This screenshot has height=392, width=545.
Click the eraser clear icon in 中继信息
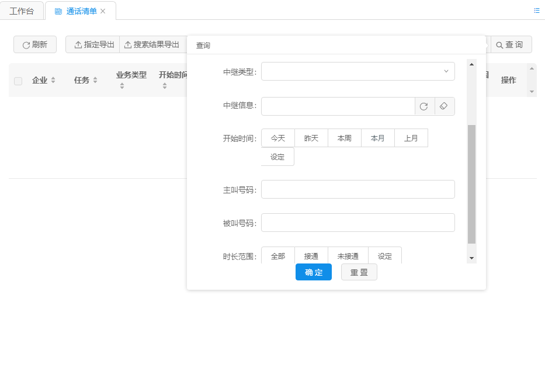tap(444, 106)
